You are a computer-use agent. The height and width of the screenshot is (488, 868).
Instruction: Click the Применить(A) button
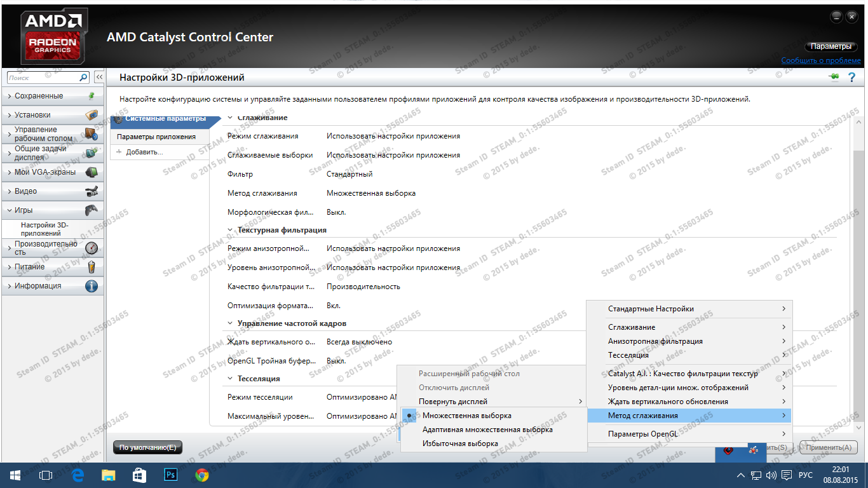pyautogui.click(x=828, y=447)
